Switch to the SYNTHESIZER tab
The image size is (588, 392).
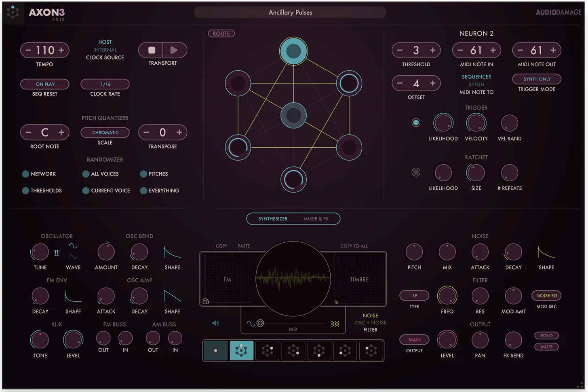coord(273,219)
